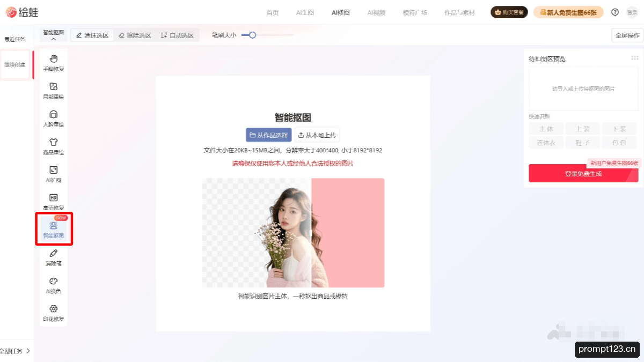Click the 登录 avatar button
Viewport: 644px width, 362px height.
click(632, 12)
